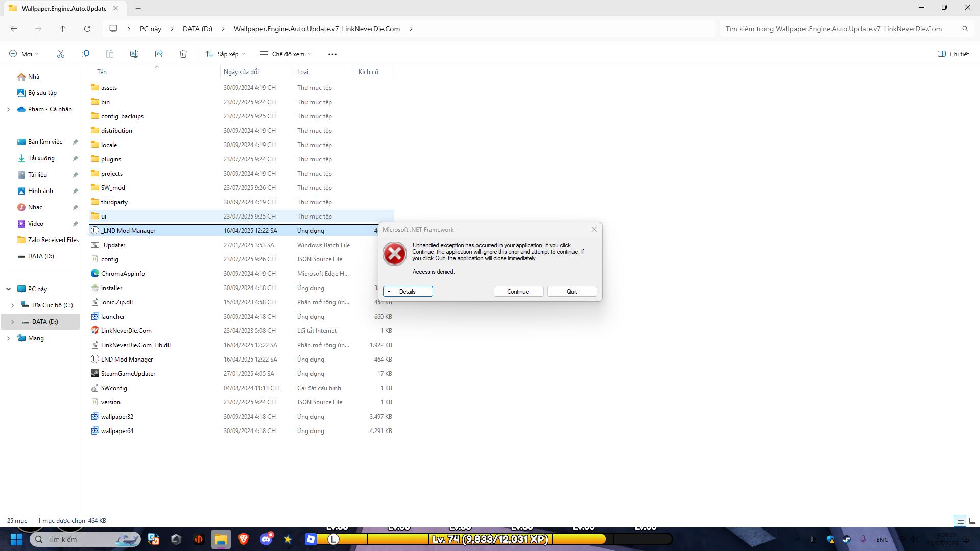The height and width of the screenshot is (551, 980).
Task: Switch to large thumbnails view in status bar
Action: (972, 521)
